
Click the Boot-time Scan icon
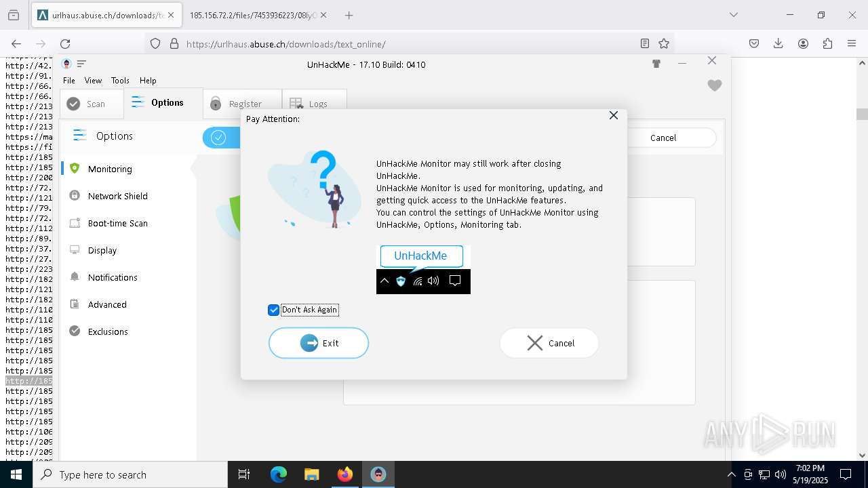click(75, 222)
